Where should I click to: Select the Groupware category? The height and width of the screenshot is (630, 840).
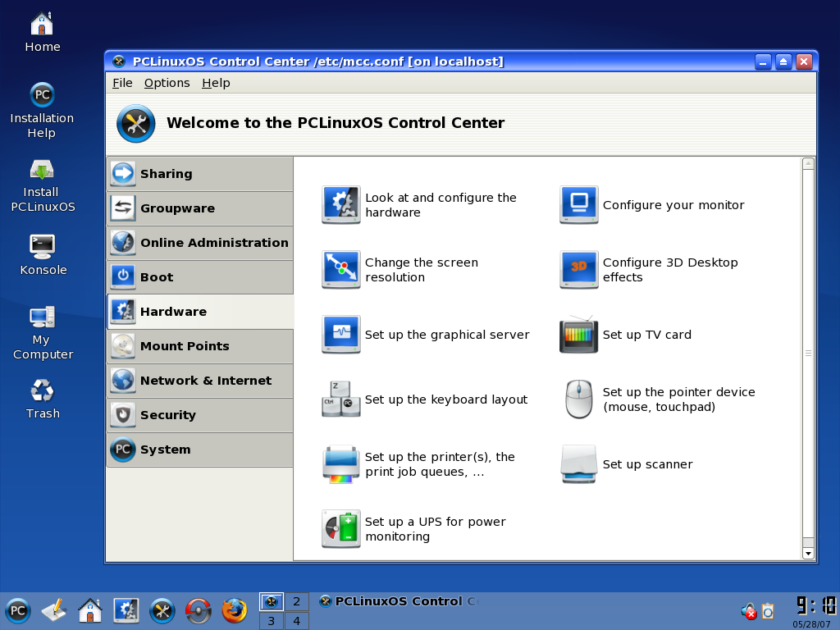tap(200, 208)
